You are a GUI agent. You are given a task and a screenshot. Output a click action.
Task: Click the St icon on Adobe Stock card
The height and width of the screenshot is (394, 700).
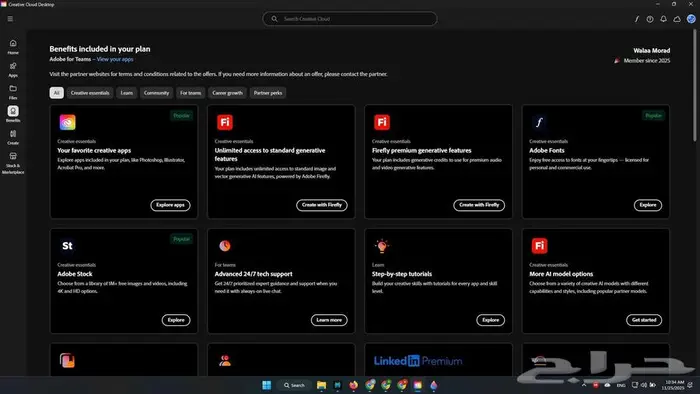pyautogui.click(x=67, y=246)
